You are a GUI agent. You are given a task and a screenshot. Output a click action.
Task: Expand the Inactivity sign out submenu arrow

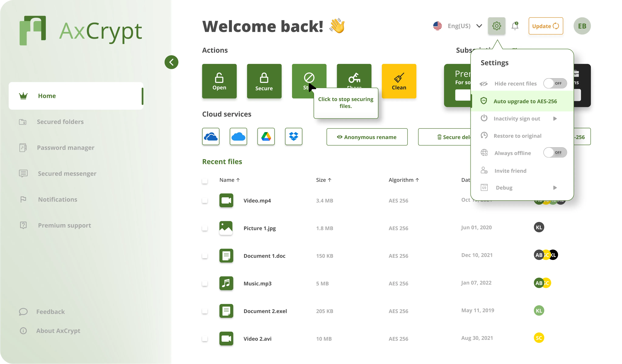point(555,119)
